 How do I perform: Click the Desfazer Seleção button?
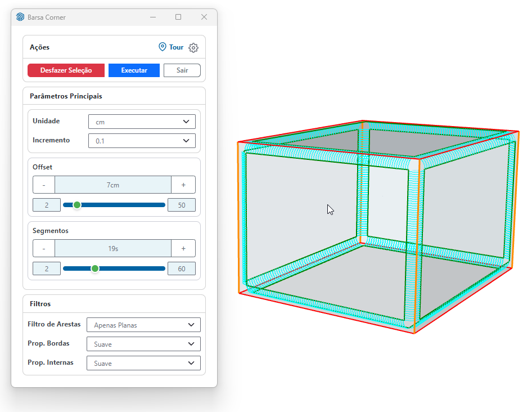click(66, 70)
